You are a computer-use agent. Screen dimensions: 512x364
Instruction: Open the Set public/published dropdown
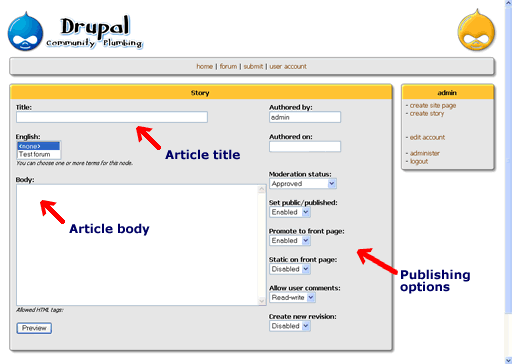[x=290, y=212]
